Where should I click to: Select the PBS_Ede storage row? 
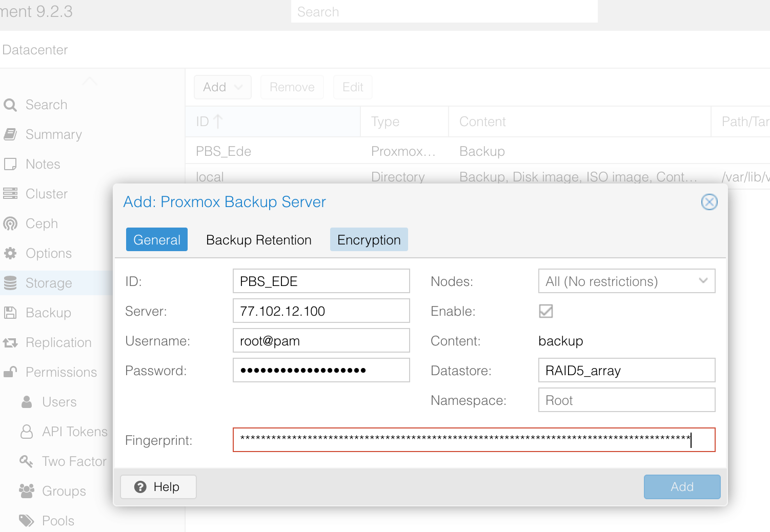(x=478, y=151)
